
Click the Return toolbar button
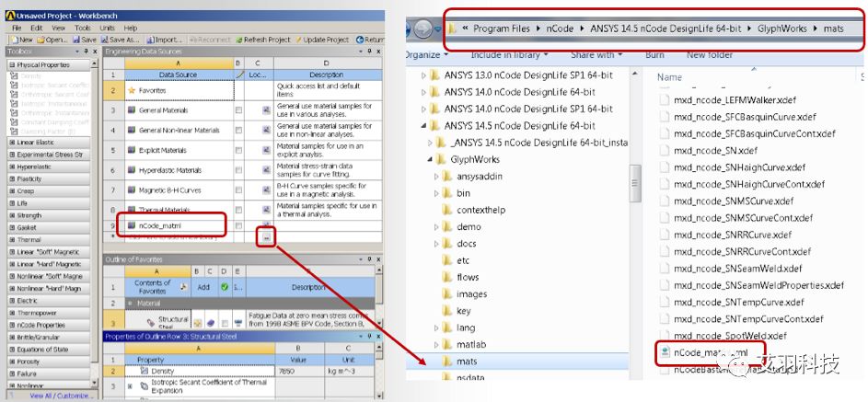coord(370,40)
